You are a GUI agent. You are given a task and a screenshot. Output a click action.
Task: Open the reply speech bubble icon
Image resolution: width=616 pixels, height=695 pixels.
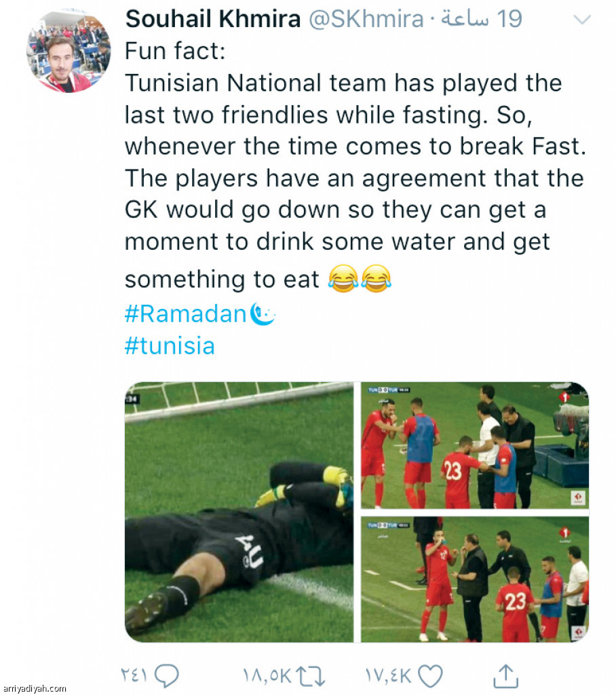(x=167, y=676)
